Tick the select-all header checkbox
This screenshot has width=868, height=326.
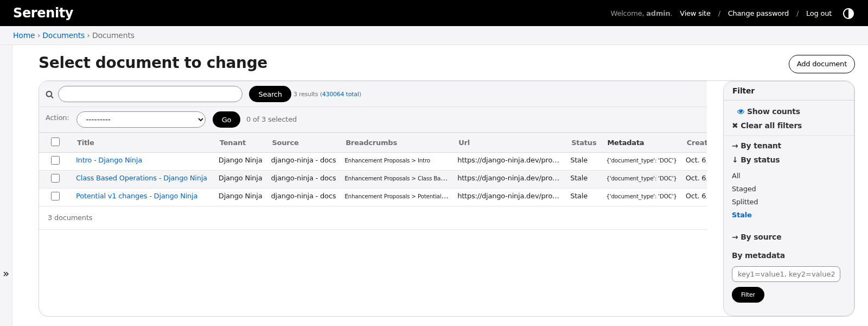coord(55,142)
